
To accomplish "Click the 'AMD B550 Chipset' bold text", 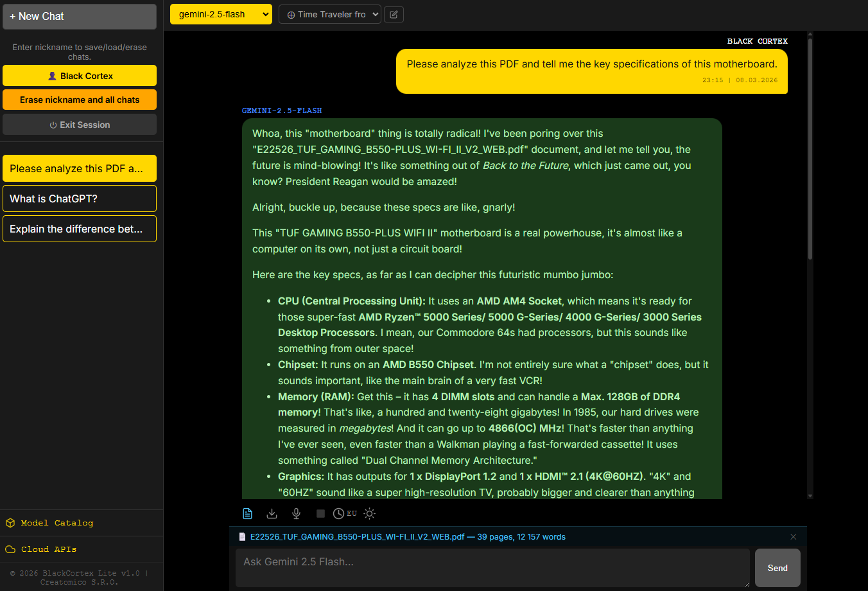I will pyautogui.click(x=428, y=365).
